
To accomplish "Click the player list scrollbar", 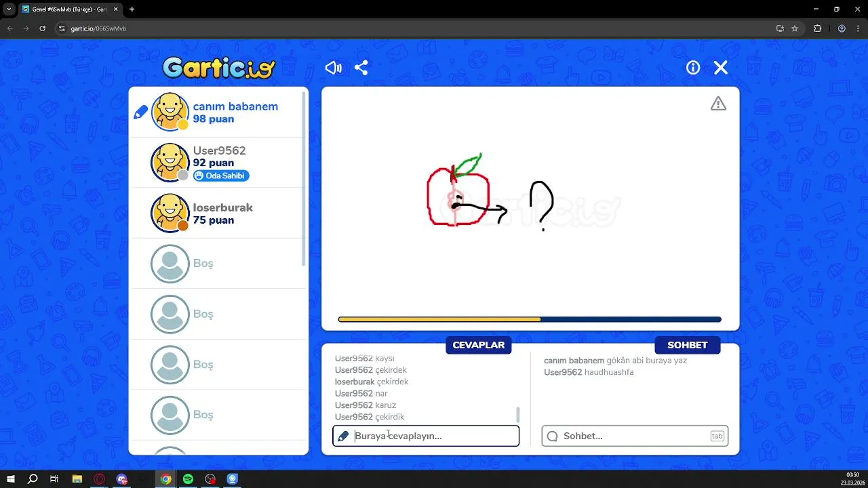I will pyautogui.click(x=304, y=180).
